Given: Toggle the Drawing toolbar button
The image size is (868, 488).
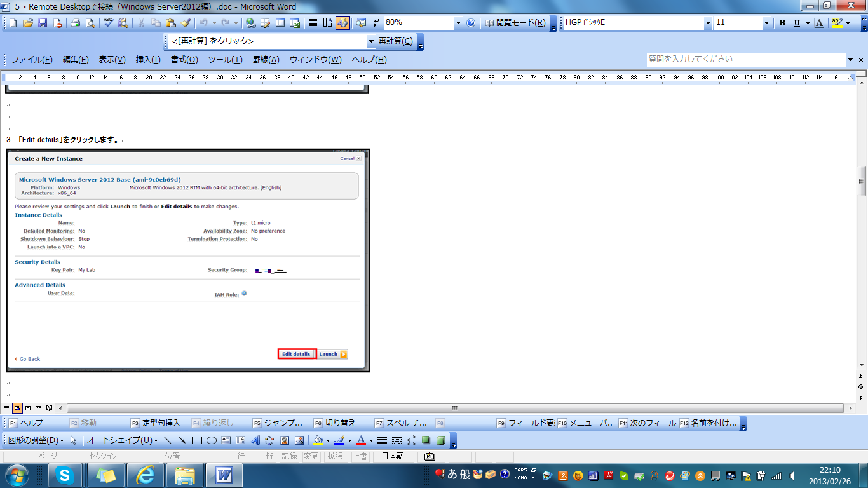Looking at the screenshot, I should [342, 23].
